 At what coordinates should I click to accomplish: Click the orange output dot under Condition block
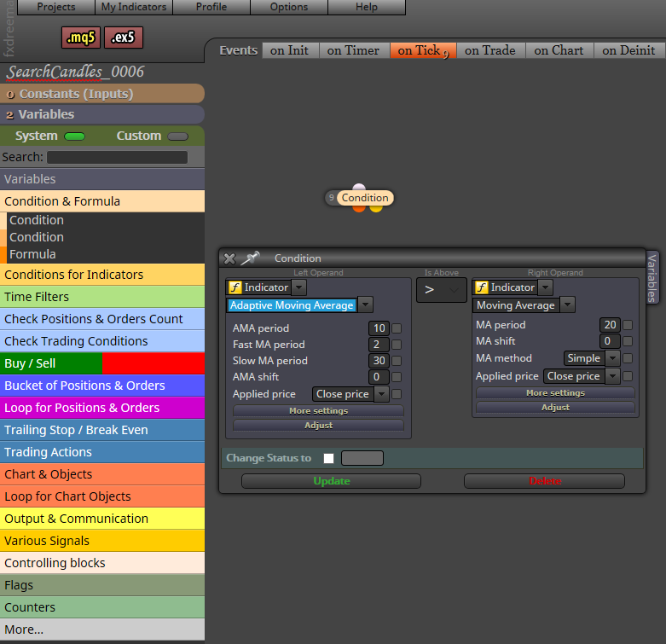[x=359, y=208]
